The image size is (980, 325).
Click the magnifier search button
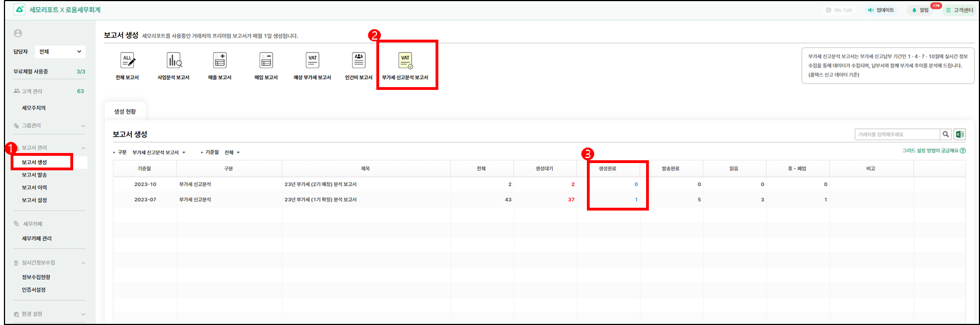(945, 135)
